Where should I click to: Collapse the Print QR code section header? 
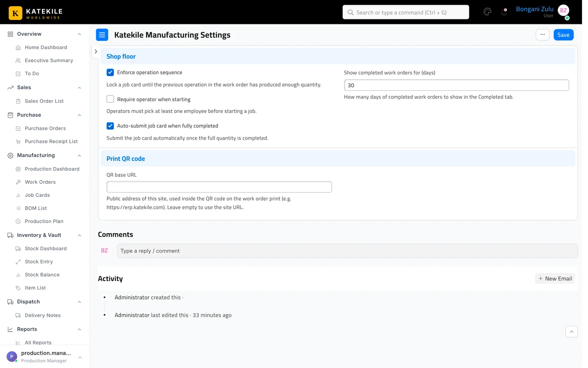tap(338, 159)
